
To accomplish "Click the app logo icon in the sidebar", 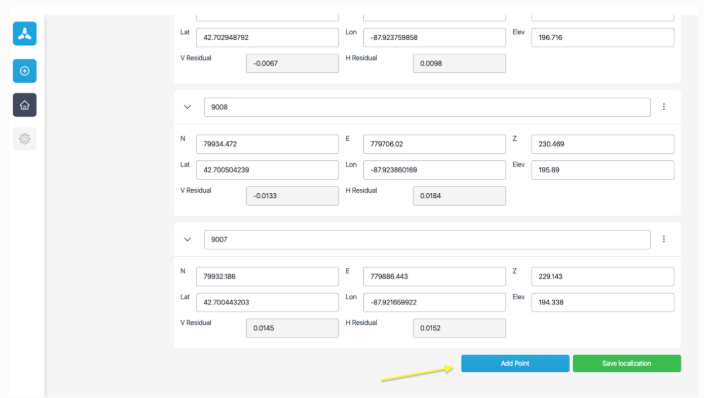I will point(25,34).
